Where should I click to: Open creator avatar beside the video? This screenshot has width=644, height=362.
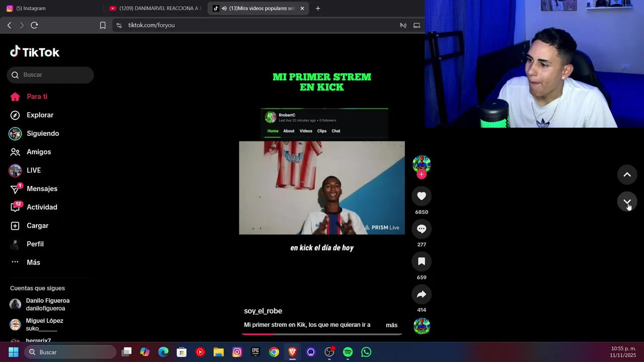tap(422, 164)
